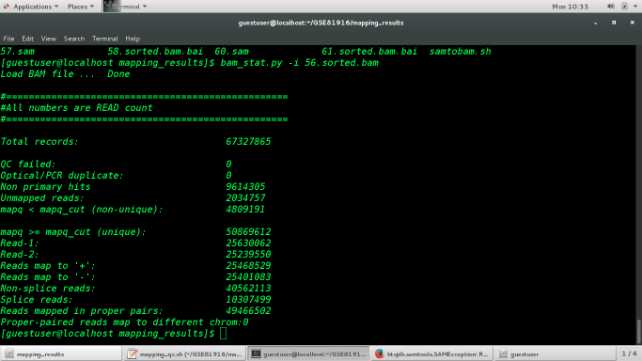The width and height of the screenshot is (642, 361).
Task: Click the 58.sorted.bam.bai file name
Action: click(155, 52)
